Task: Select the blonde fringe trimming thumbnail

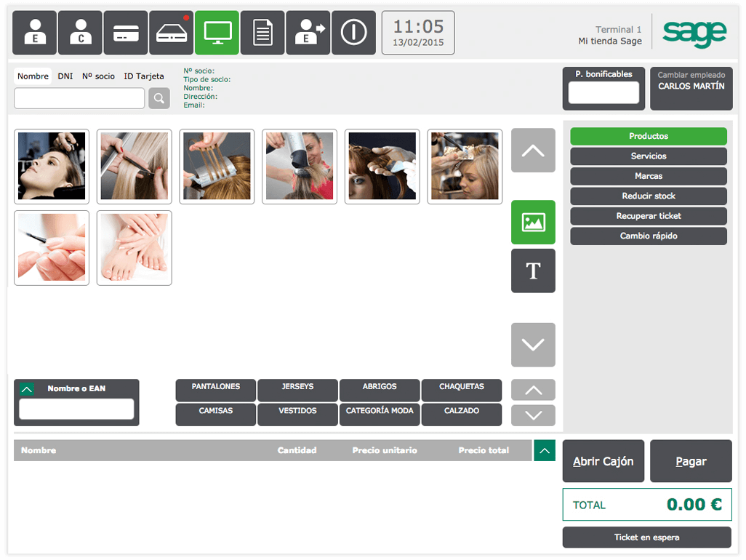Action: 465,166
